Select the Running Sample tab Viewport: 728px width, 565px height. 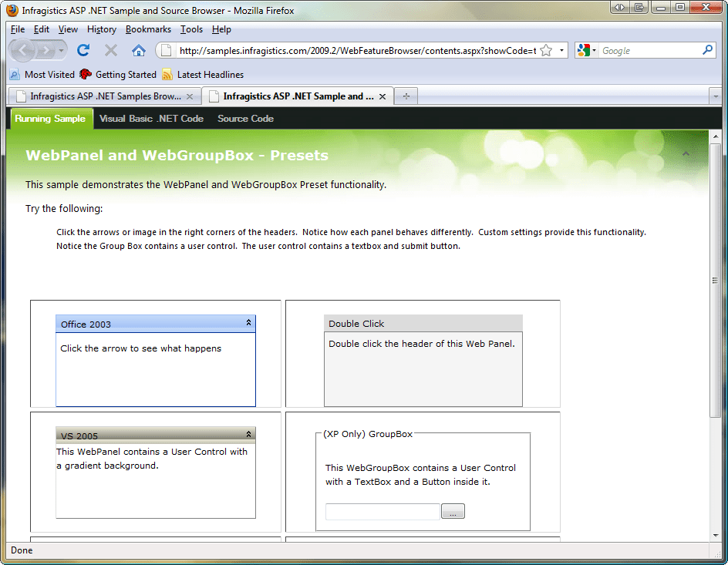50,119
